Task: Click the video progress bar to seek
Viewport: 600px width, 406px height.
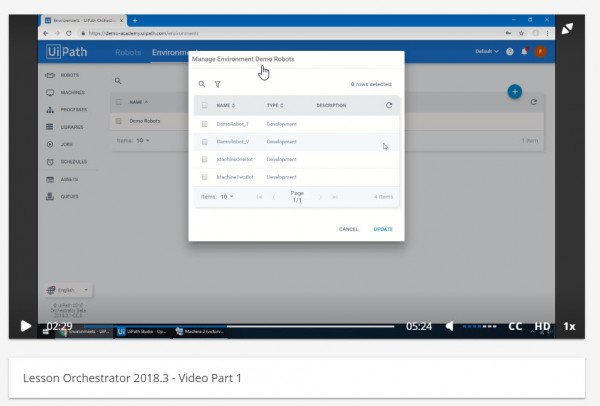Action: (x=300, y=326)
